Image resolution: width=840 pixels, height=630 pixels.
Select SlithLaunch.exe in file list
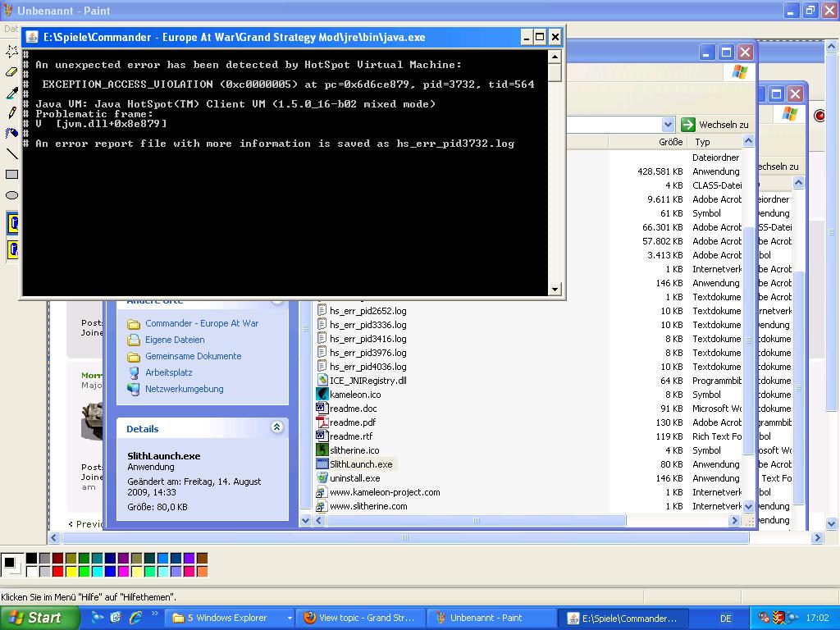pos(361,464)
